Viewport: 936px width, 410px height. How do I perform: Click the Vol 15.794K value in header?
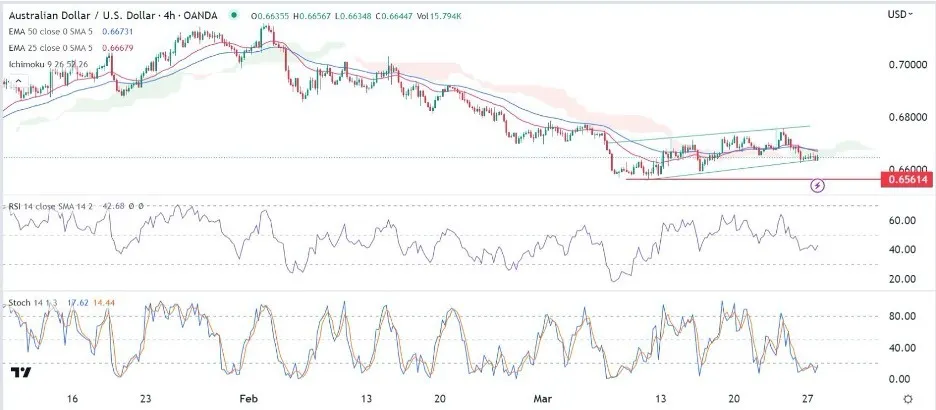pyautogui.click(x=441, y=16)
